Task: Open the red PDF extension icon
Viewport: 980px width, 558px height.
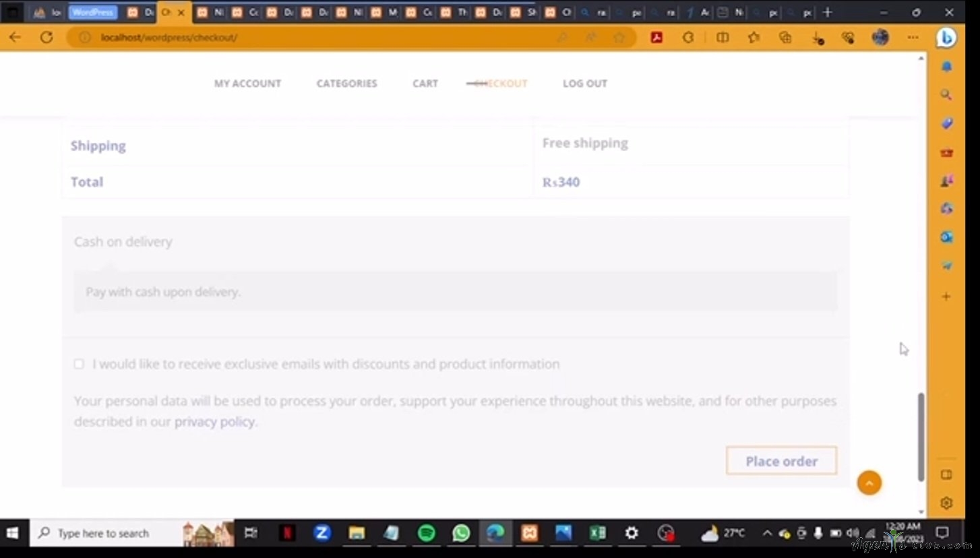Action: pyautogui.click(x=656, y=38)
